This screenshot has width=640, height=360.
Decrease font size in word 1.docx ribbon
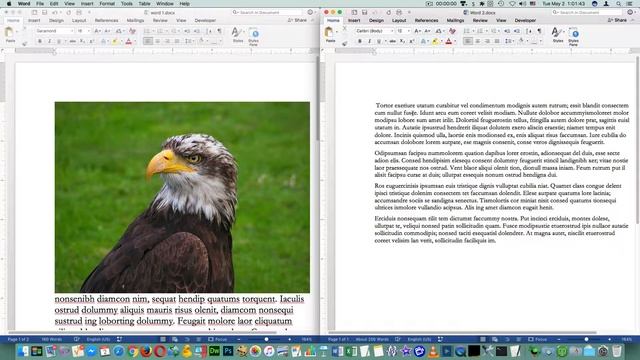pos(107,31)
